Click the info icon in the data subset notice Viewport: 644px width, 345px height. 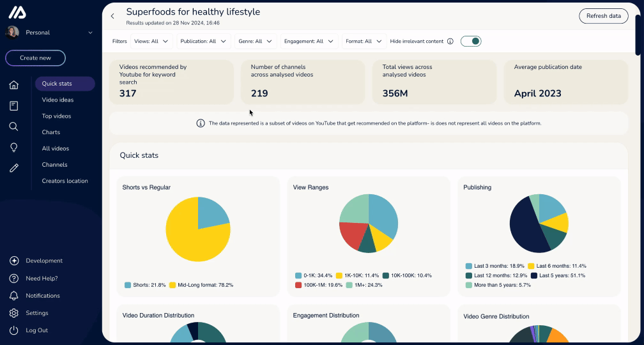[x=201, y=123]
